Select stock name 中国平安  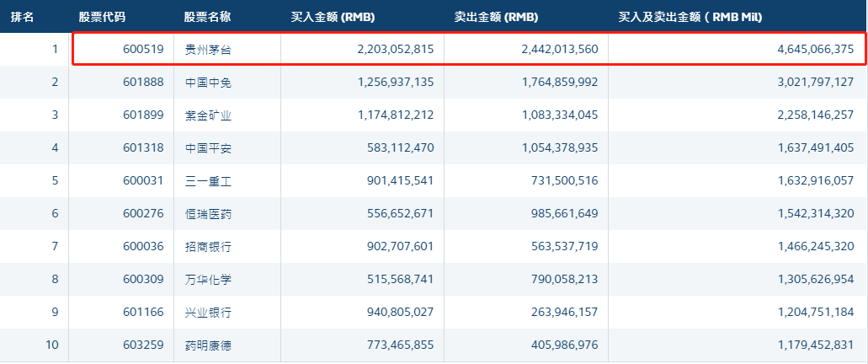tap(208, 148)
